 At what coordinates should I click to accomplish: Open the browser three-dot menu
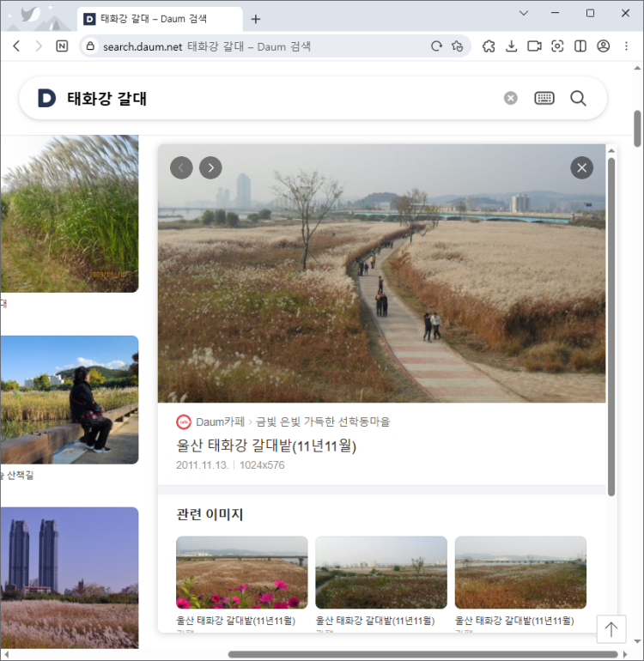(x=626, y=46)
